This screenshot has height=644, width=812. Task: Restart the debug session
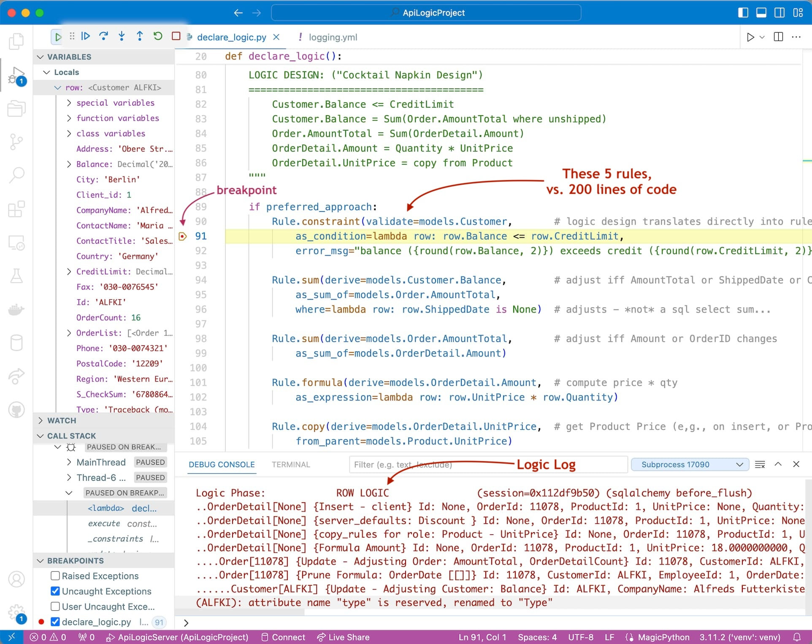click(x=158, y=36)
